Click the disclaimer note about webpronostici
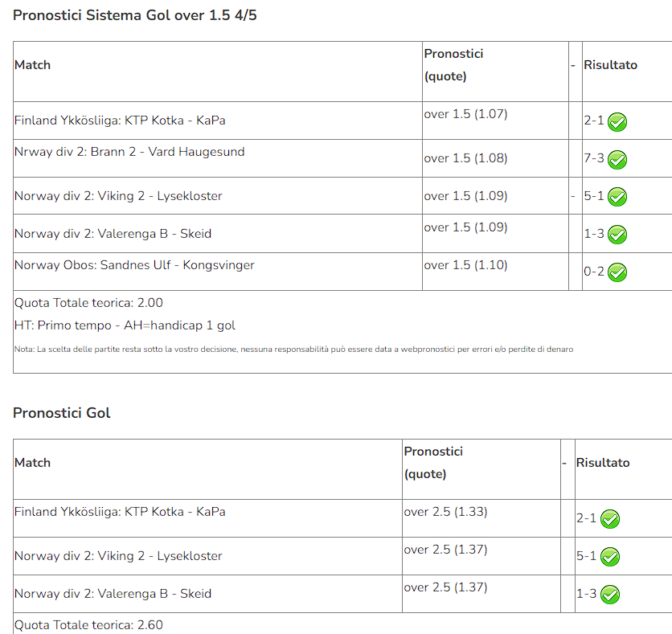 (x=293, y=349)
